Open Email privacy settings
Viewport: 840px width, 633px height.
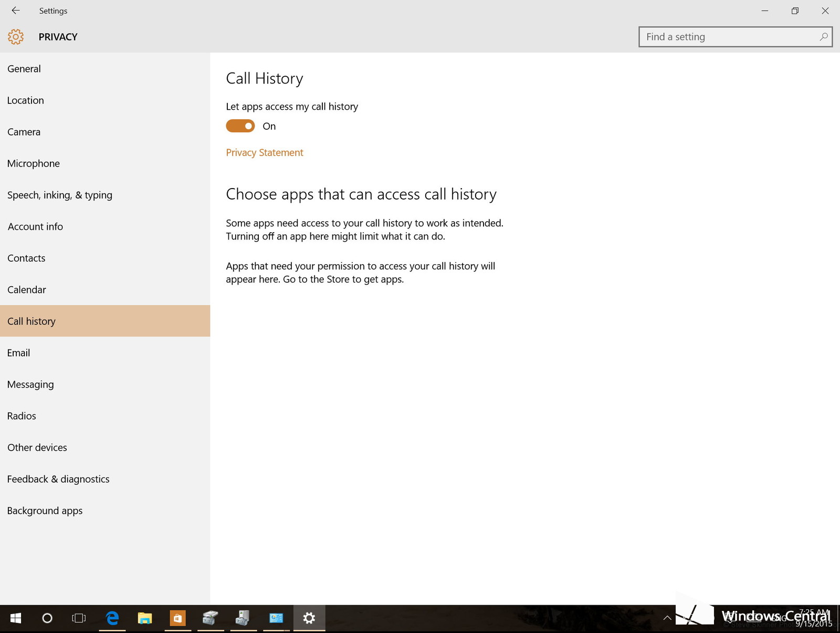coord(105,352)
